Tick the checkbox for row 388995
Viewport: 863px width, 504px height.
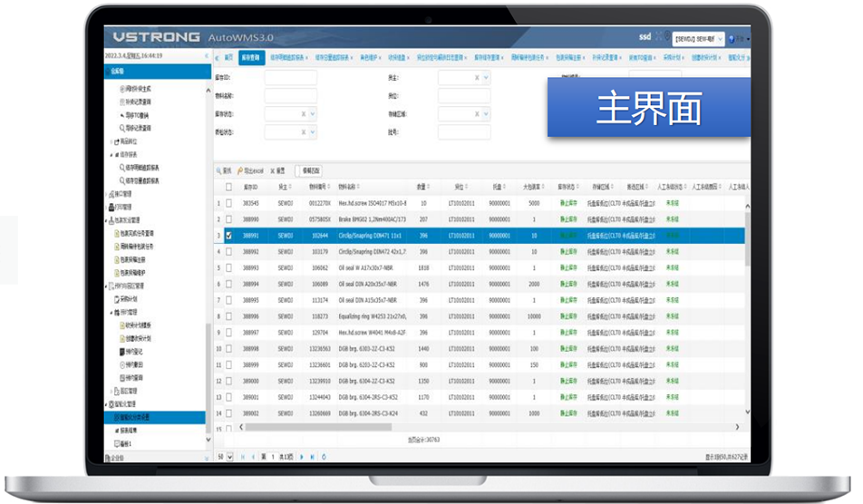coord(228,300)
